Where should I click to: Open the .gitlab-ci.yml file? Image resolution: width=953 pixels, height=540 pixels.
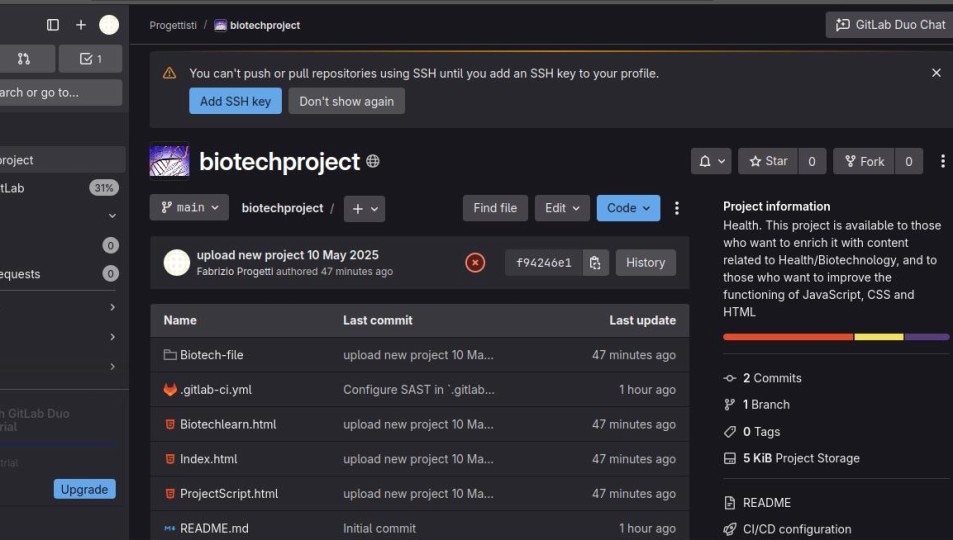coord(216,389)
